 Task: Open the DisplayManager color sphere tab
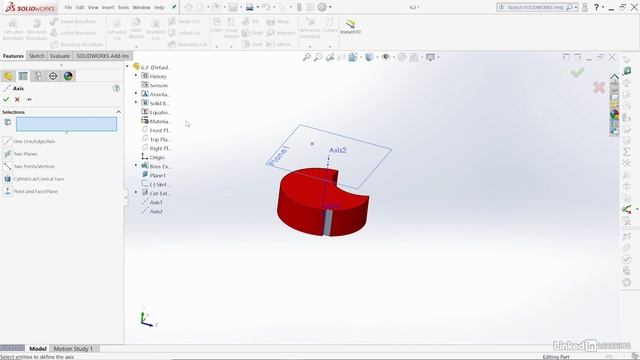point(68,76)
